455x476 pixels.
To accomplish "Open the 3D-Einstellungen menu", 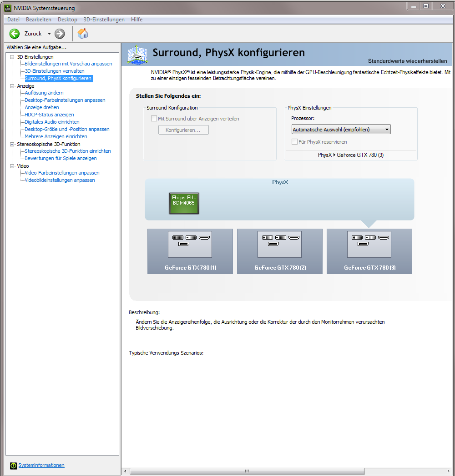I will (104, 20).
